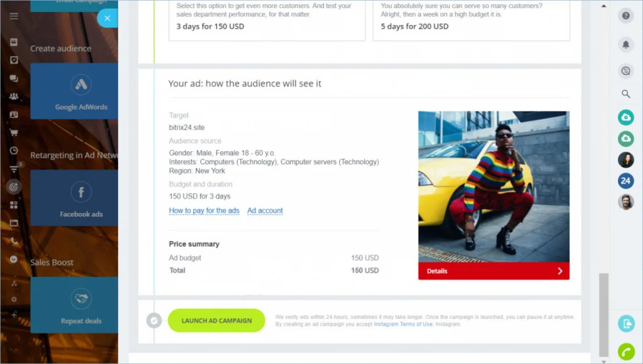
Task: Open the blue 24 round icon
Action: click(625, 181)
